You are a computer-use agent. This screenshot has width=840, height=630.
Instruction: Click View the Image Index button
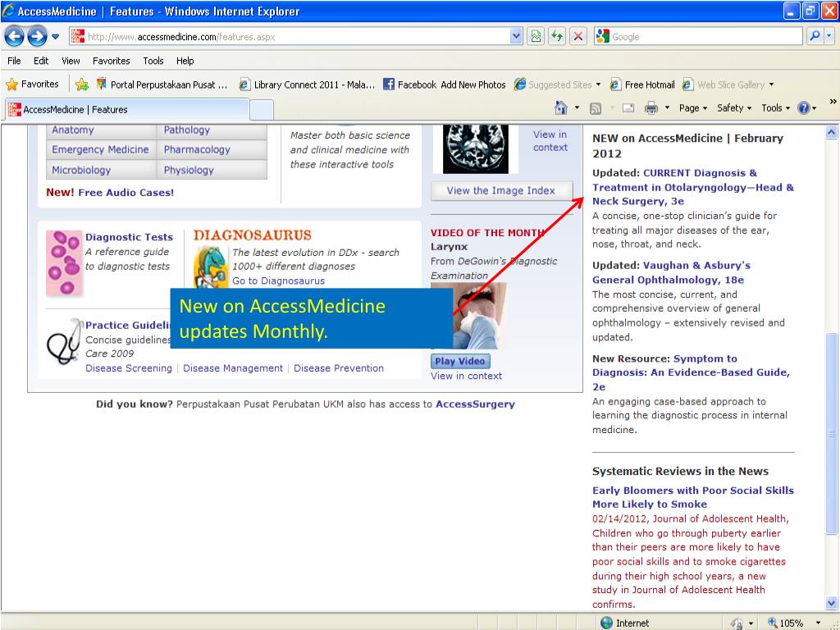501,190
